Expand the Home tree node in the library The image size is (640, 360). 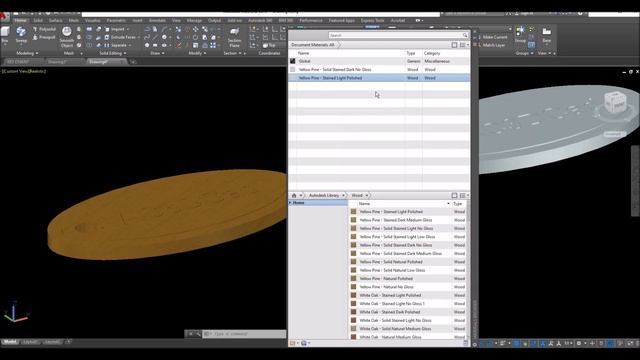tap(291, 203)
